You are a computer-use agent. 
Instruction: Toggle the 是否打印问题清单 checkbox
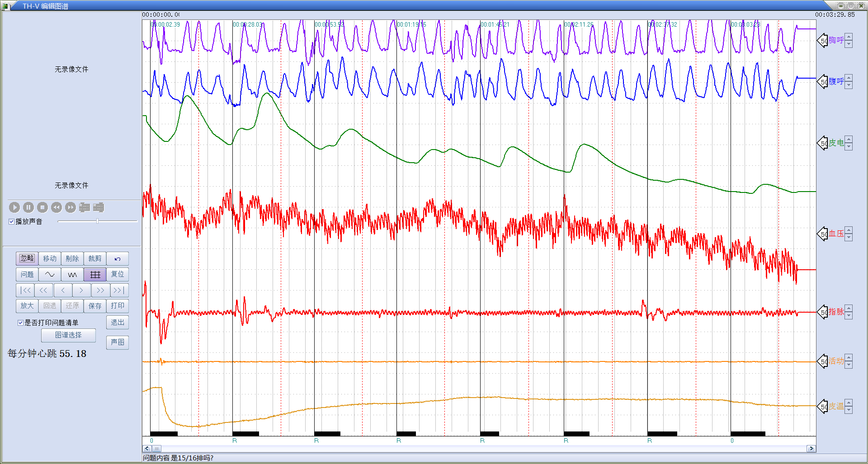[20, 323]
